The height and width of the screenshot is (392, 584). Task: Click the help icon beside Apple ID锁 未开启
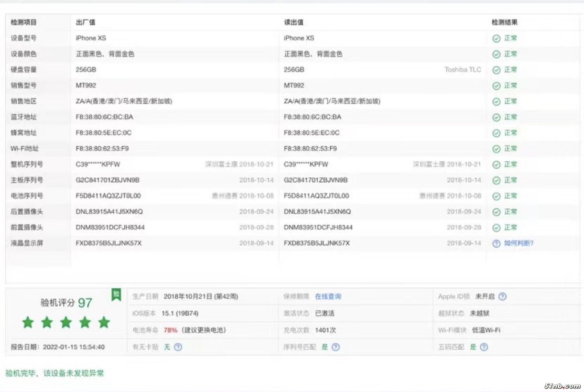tap(502, 296)
